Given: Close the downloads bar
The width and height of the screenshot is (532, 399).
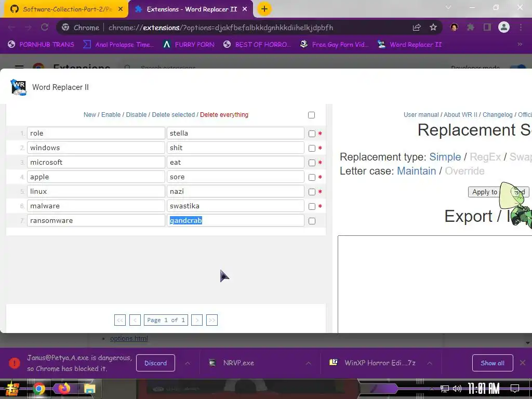Looking at the screenshot, I should point(523,363).
